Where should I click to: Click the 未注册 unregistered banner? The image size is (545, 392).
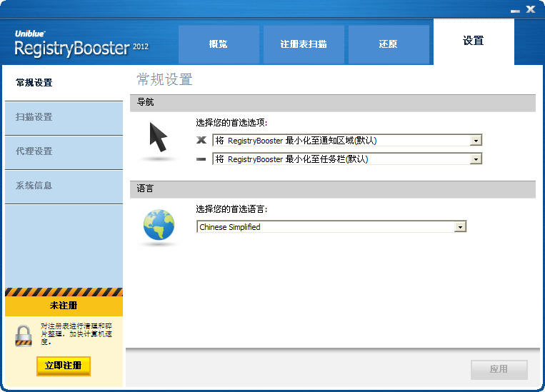(64, 306)
